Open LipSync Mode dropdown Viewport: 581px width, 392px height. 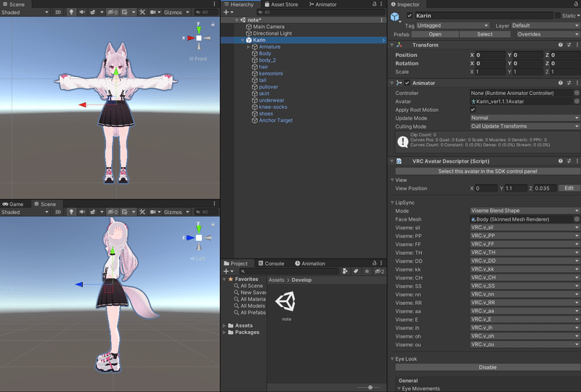point(524,211)
